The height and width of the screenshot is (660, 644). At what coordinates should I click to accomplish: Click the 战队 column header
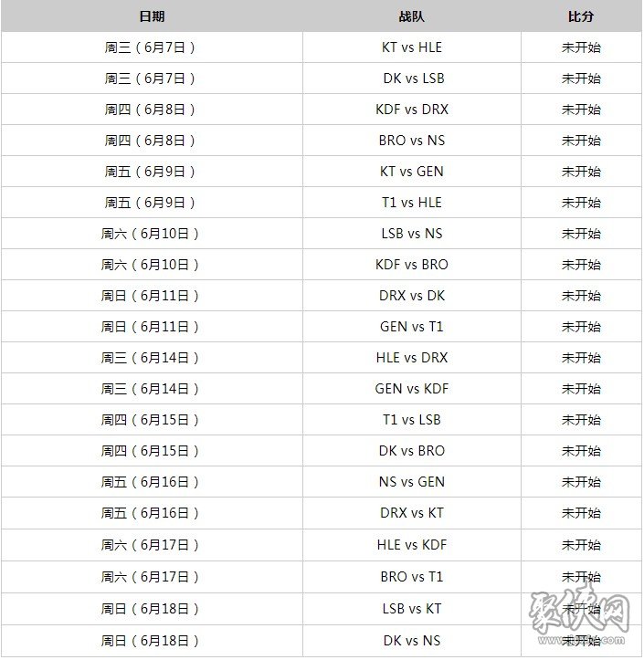(411, 16)
